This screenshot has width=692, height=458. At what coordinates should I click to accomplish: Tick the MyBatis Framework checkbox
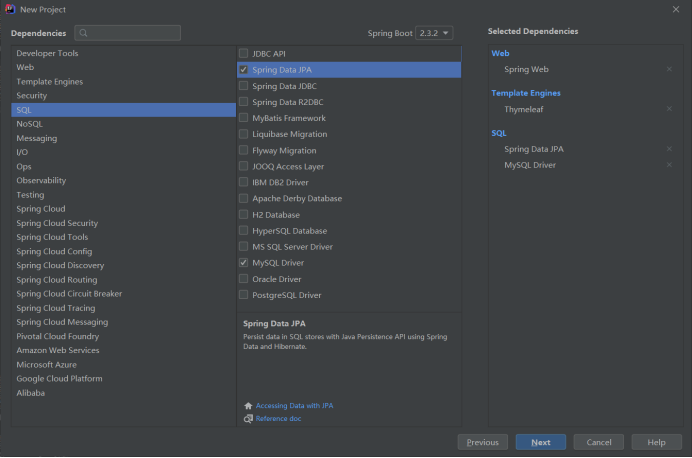243,118
